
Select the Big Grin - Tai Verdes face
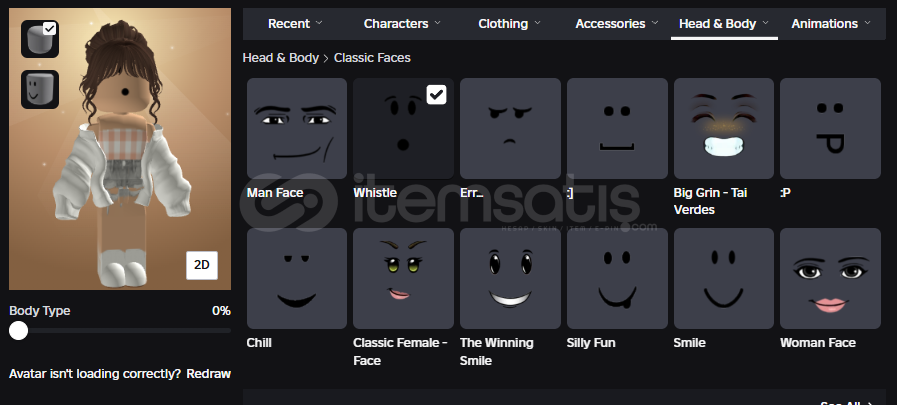[724, 128]
